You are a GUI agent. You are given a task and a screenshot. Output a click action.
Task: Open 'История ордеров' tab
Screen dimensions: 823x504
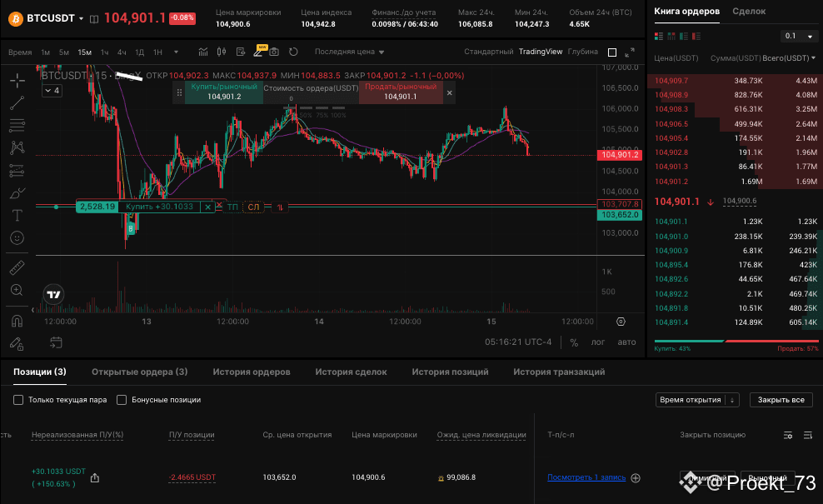tap(252, 372)
